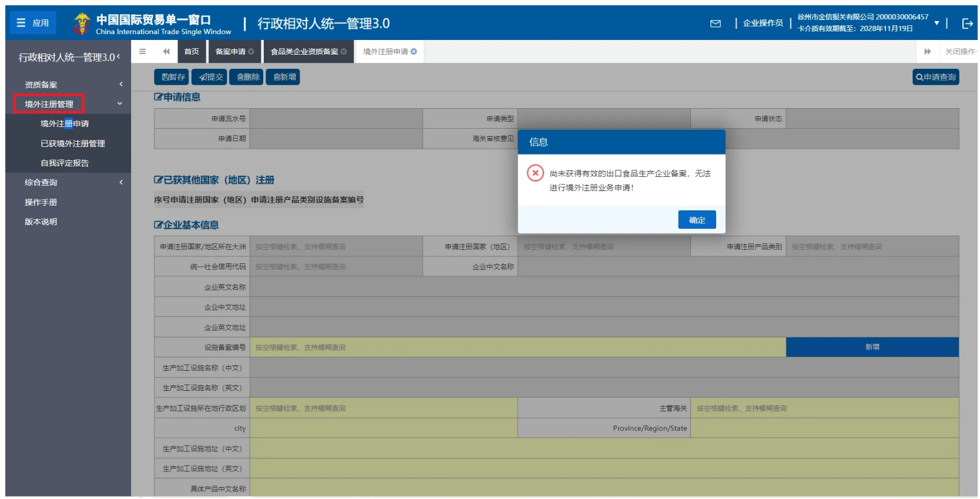Click the 申请信息 section heading
The width and height of the screenshot is (980, 499).
(177, 98)
